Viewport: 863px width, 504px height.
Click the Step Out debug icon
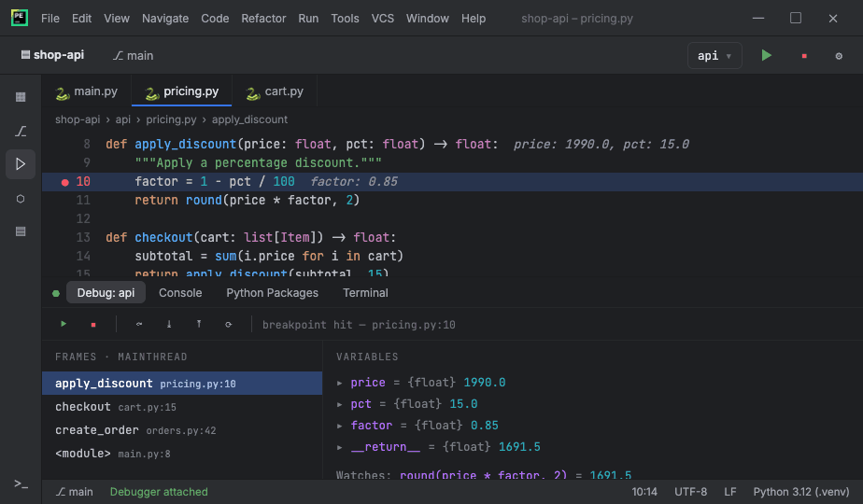pos(199,324)
